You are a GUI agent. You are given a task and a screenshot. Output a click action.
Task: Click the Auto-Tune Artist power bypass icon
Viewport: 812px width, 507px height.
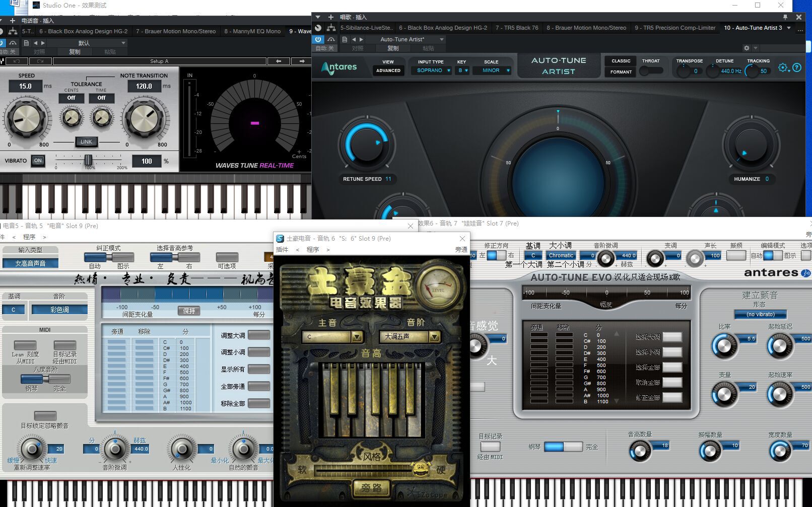(x=318, y=39)
